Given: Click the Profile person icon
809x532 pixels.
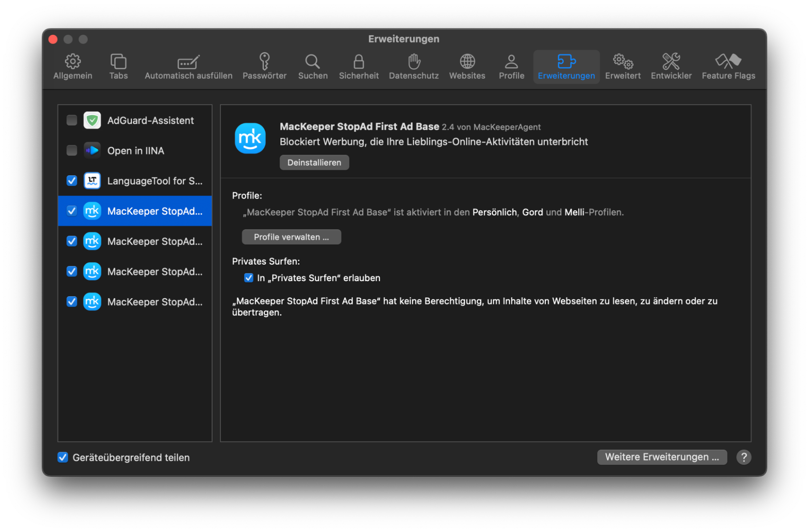Looking at the screenshot, I should (x=511, y=61).
